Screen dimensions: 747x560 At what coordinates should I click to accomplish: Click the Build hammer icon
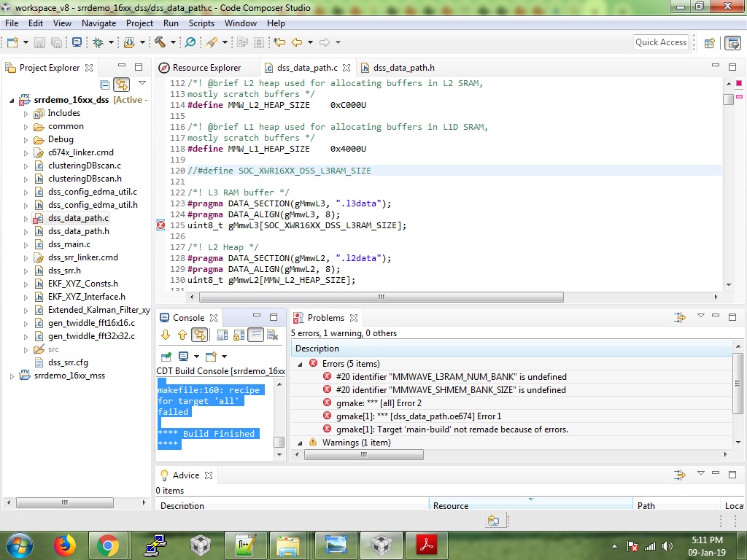(x=158, y=42)
